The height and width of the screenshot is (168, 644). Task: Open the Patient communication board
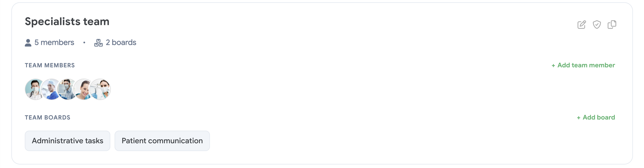coord(162,141)
